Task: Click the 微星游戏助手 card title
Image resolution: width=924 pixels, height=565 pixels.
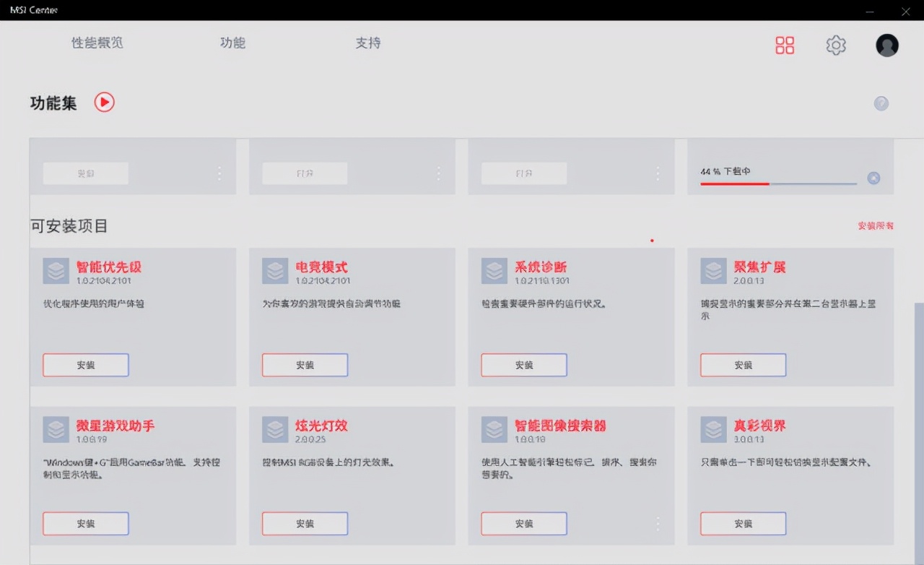Action: pyautogui.click(x=115, y=426)
